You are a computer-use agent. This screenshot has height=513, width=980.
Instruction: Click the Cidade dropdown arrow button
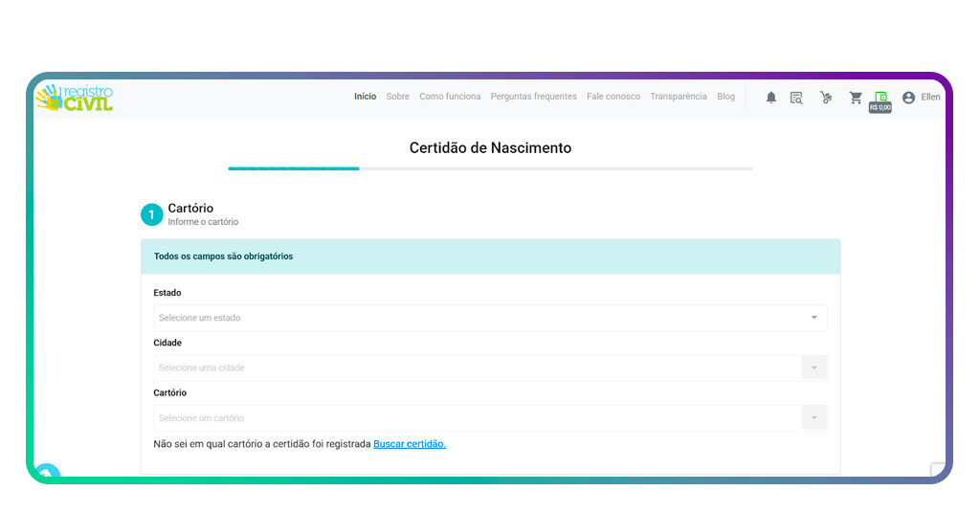pos(813,368)
